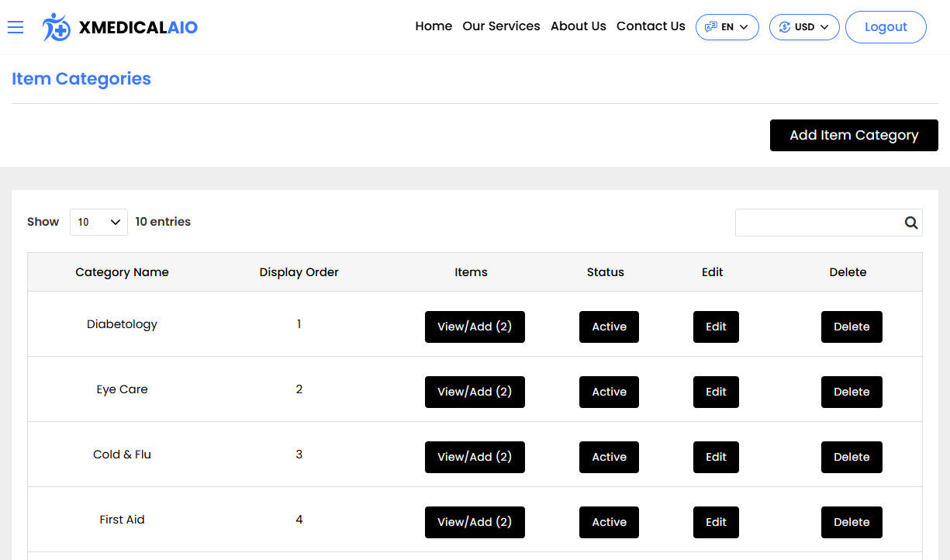Screen dimensions: 950x560
Task: Logout of the admin account
Action: pos(886,26)
